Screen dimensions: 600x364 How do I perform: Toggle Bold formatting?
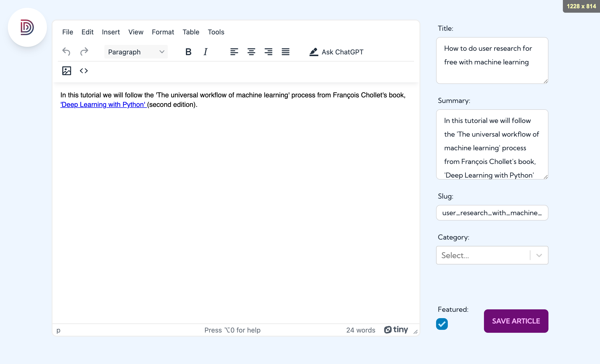pos(188,52)
